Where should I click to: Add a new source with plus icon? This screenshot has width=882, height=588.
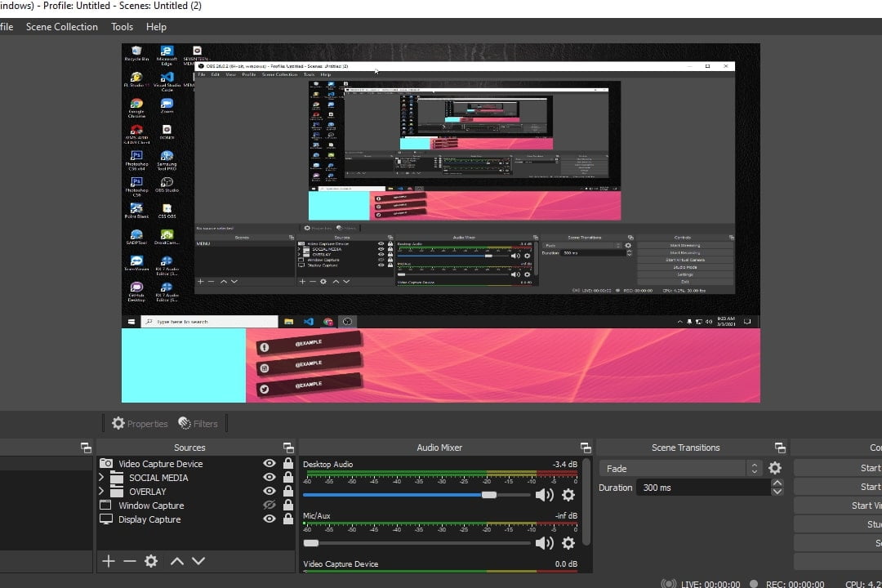(109, 561)
